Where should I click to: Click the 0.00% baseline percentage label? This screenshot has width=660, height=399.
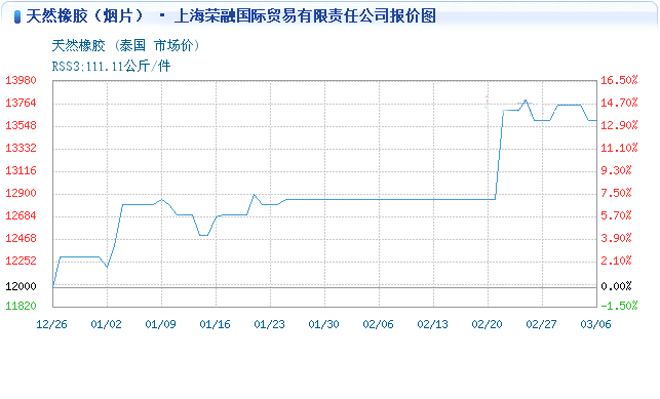click(616, 286)
